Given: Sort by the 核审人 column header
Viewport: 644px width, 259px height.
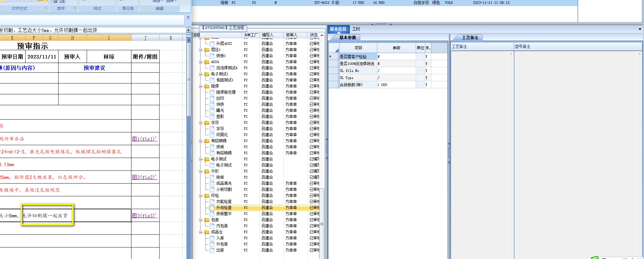Looking at the screenshot, I should coord(295,35).
